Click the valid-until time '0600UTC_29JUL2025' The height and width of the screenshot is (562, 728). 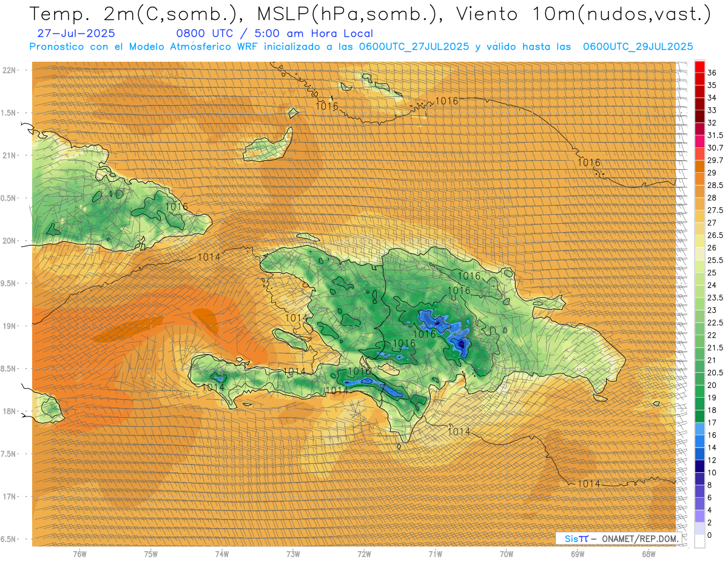[638, 47]
